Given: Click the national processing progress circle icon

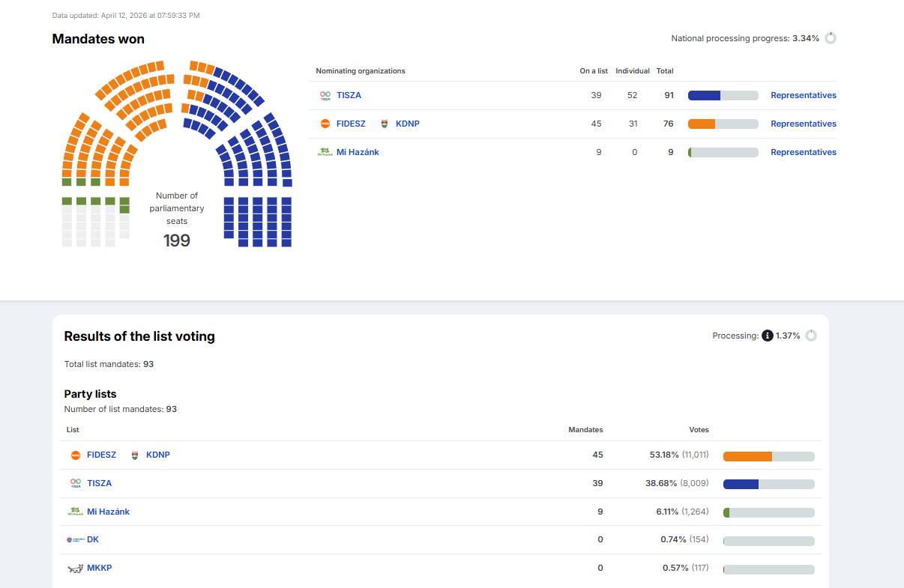Looking at the screenshot, I should click(x=831, y=38).
